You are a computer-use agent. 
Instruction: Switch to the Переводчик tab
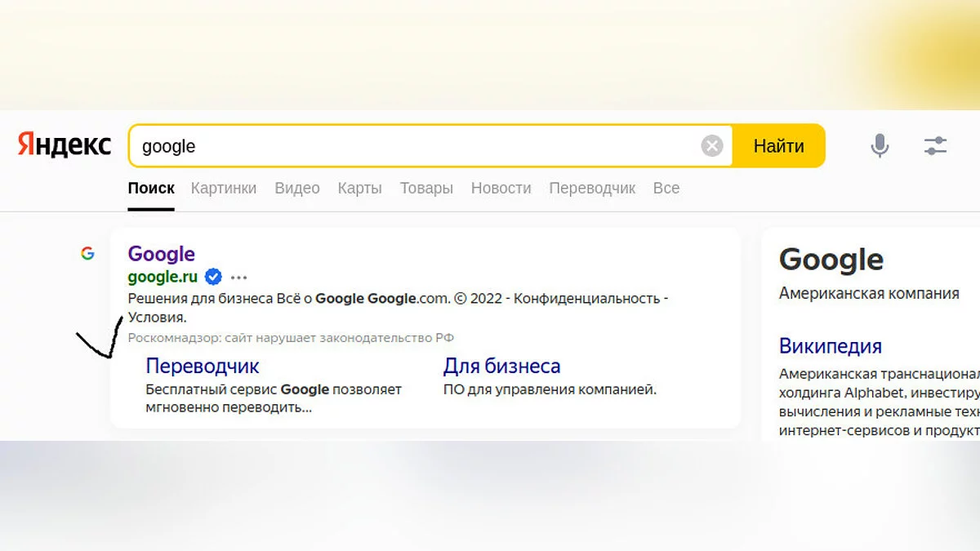coord(592,188)
